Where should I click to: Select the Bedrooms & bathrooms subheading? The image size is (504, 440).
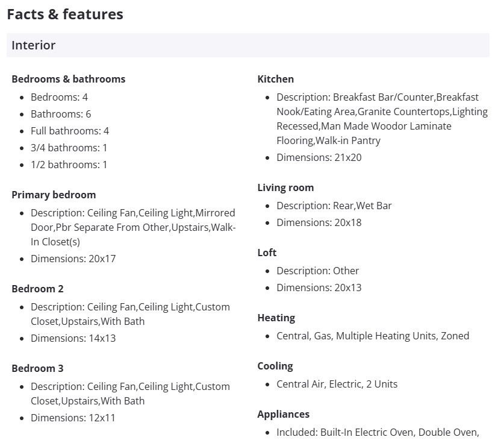point(68,79)
